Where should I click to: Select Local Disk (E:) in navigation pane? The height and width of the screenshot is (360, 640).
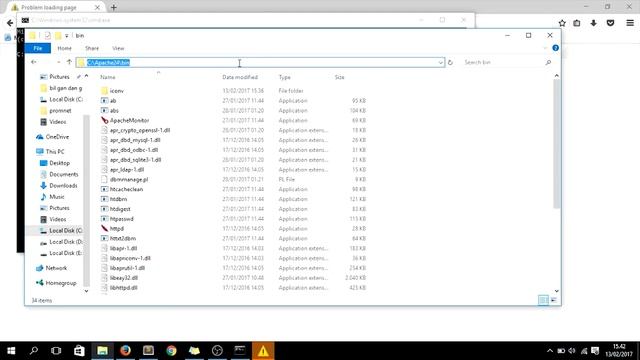(x=61, y=253)
